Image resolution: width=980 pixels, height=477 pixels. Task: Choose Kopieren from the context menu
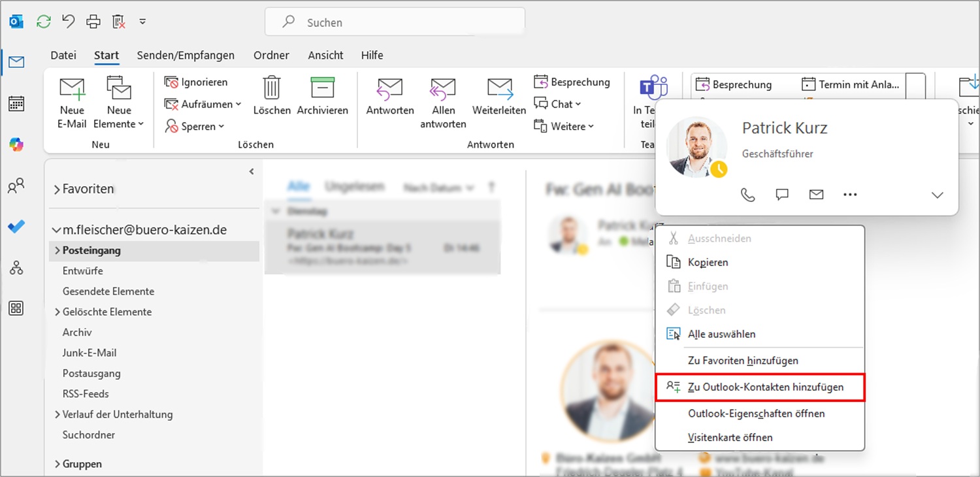[x=708, y=262]
